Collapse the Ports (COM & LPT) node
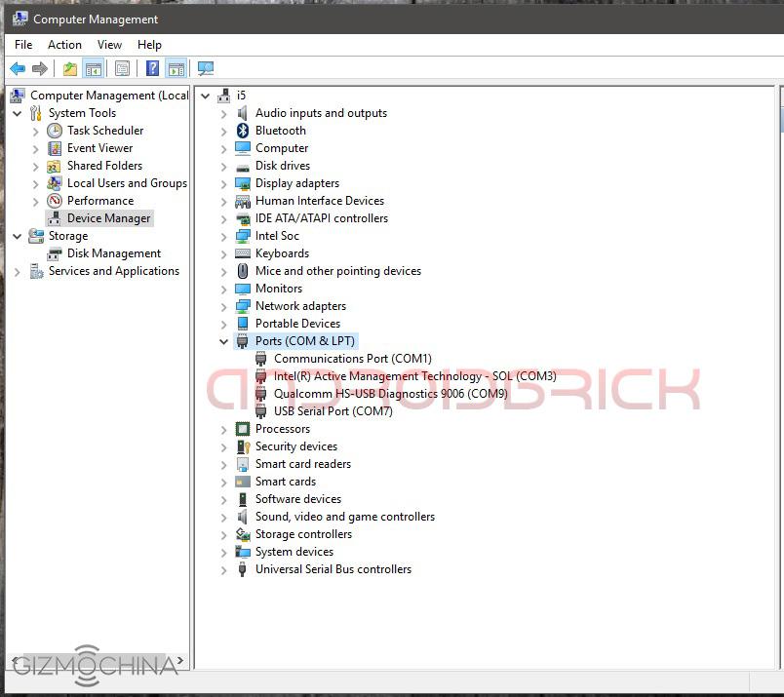 point(223,341)
